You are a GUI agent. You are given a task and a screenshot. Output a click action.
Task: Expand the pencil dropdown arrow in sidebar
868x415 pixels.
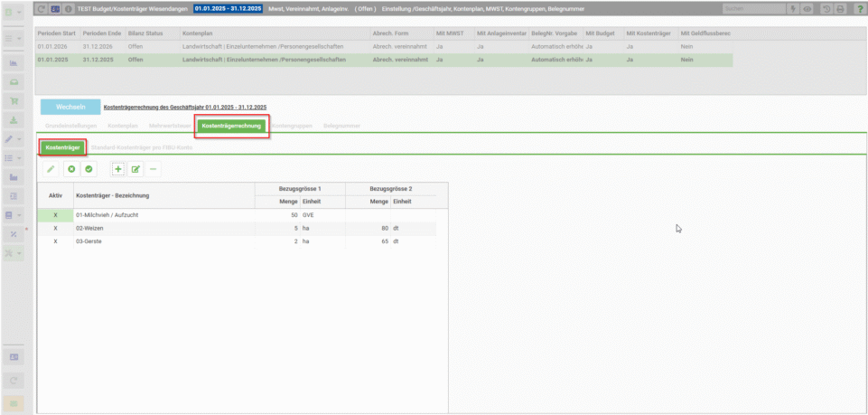click(19, 139)
